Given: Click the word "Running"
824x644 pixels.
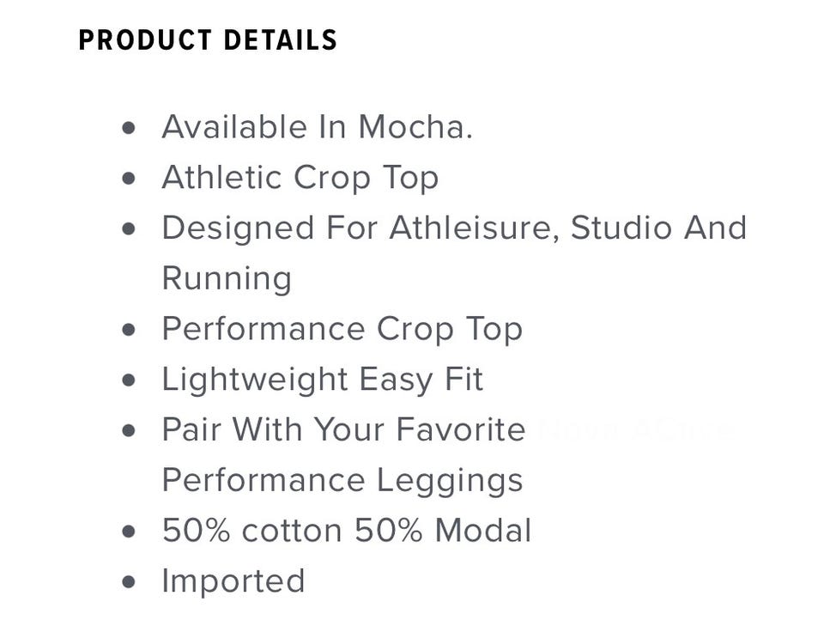Looking at the screenshot, I should click(227, 278).
